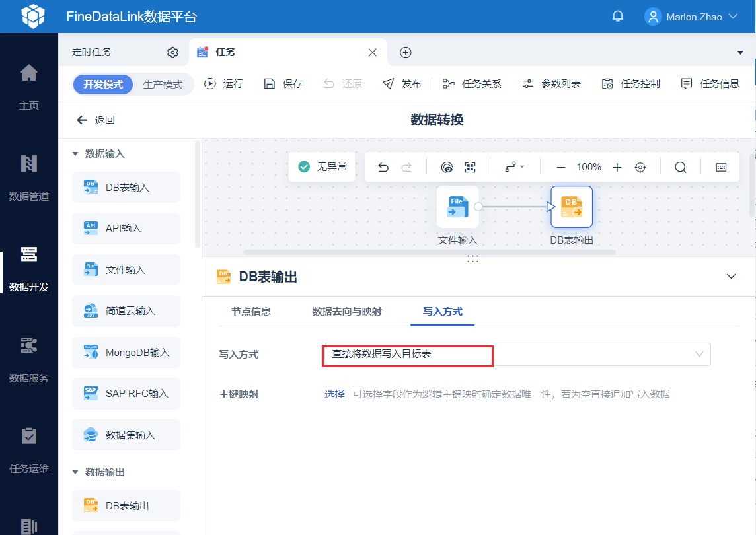This screenshot has height=535, width=756.
Task: Select the DB表输出 node on canvas
Action: [572, 207]
